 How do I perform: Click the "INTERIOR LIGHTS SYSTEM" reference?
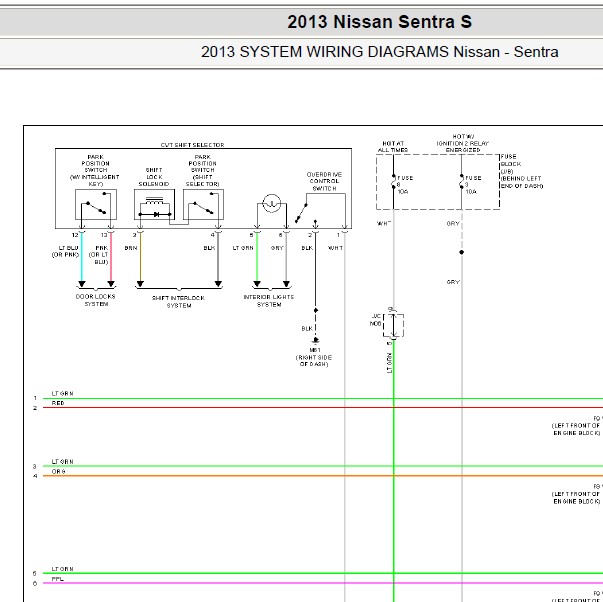(x=269, y=301)
